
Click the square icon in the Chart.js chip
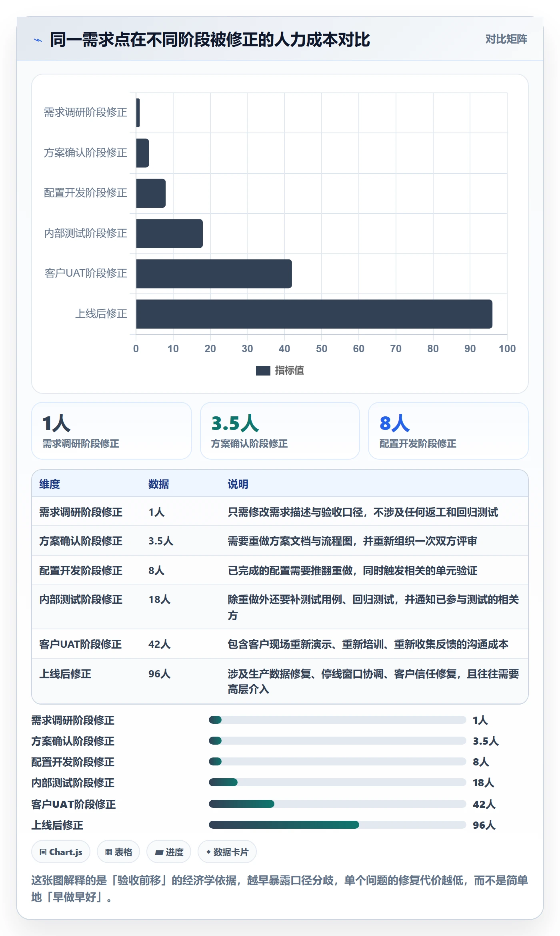click(x=43, y=852)
